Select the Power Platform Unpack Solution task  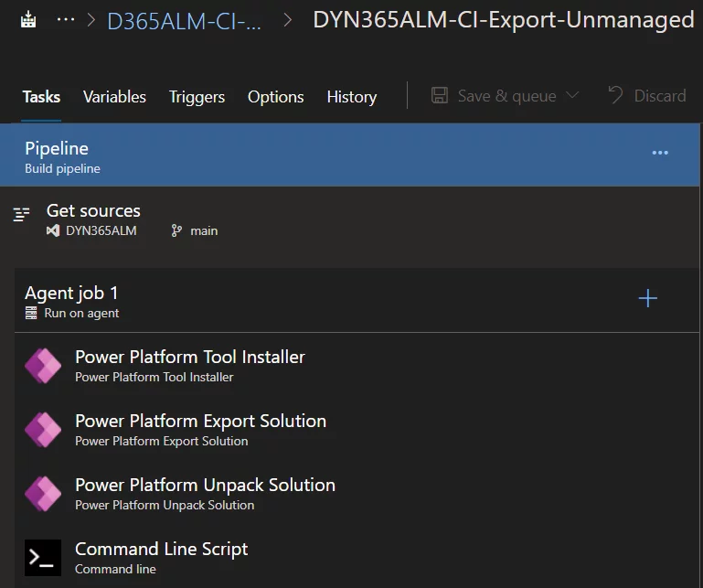click(357, 494)
